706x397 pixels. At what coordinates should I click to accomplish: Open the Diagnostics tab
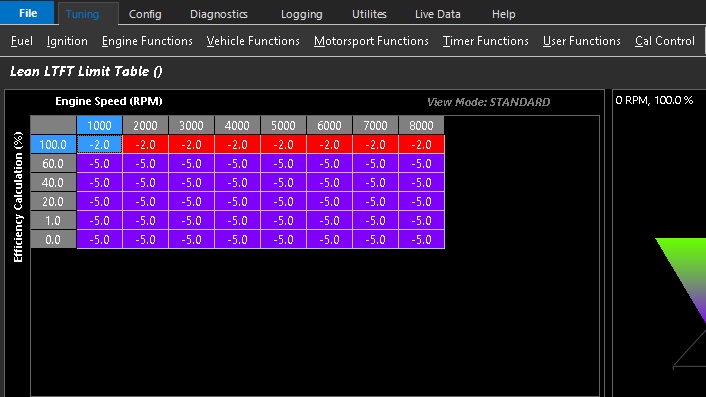[218, 14]
